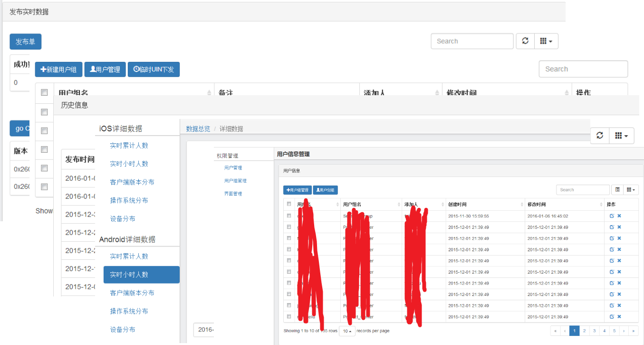Viewport: 644px width, 345px height.
Task: Open the grid view dropdown in the 详细数据 panel
Action: tap(621, 136)
